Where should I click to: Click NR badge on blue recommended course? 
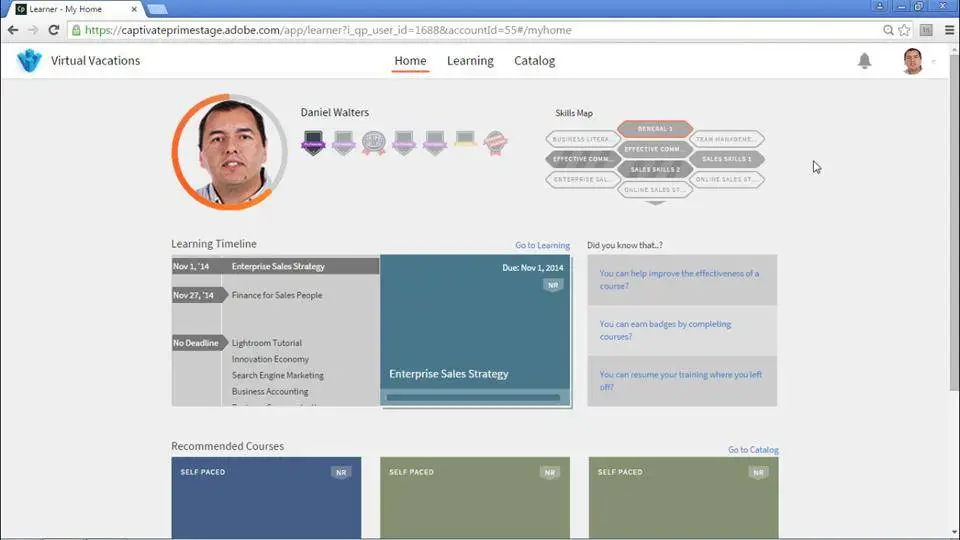341,473
